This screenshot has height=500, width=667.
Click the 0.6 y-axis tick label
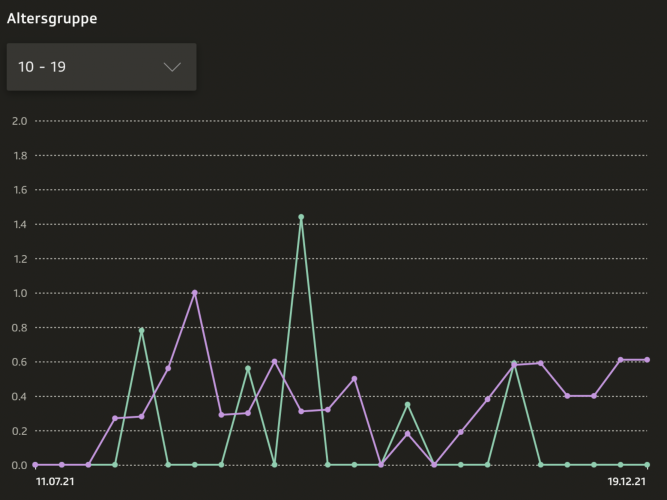point(17,362)
